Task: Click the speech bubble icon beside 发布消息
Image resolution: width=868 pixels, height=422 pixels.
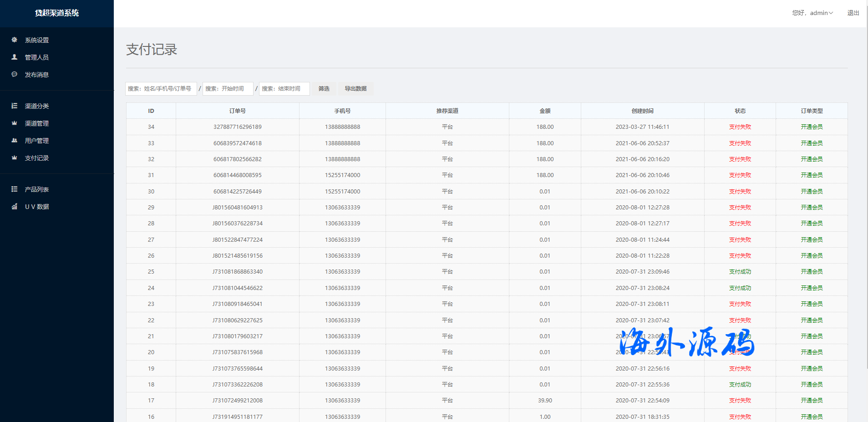Action: tap(14, 75)
